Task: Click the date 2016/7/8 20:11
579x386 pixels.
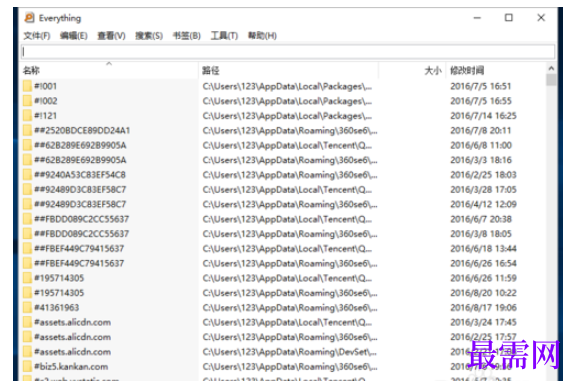Action: click(481, 130)
